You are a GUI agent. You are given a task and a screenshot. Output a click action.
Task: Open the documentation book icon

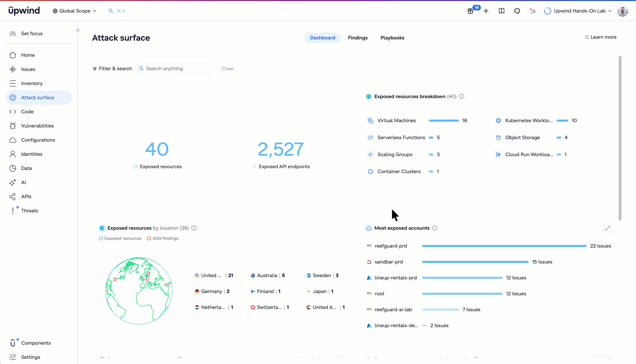pos(501,11)
